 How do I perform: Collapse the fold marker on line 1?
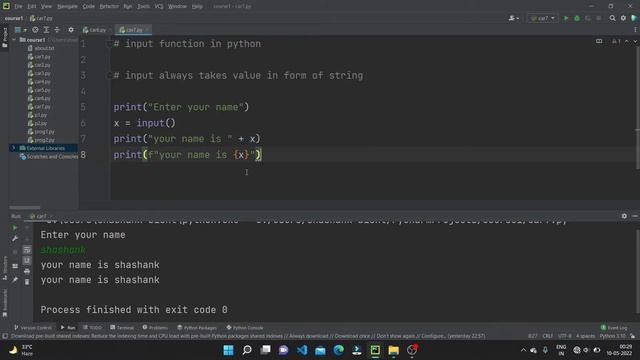click(109, 44)
